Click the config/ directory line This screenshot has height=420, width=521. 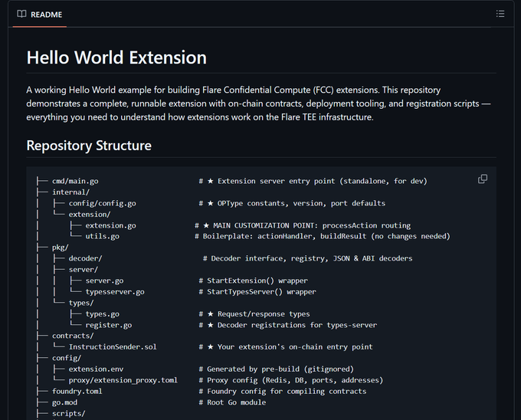(x=67, y=358)
